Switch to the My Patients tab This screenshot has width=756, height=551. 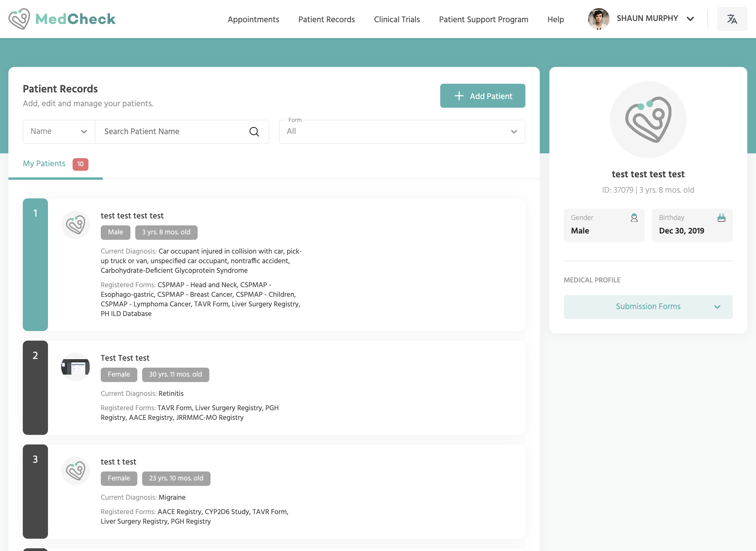[x=44, y=164]
